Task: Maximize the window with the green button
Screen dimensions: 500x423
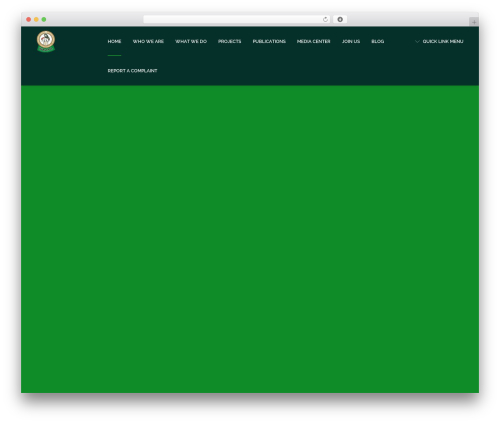Action: pyautogui.click(x=44, y=19)
